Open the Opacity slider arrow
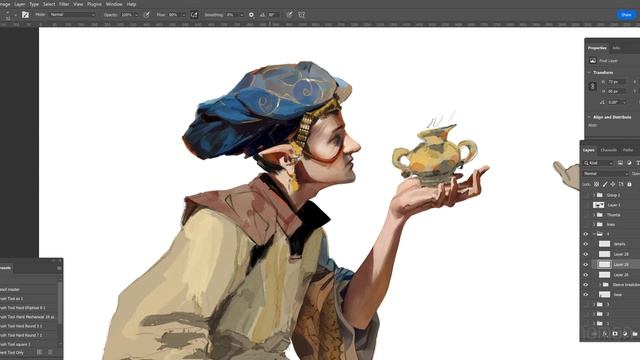Image resolution: width=640 pixels, height=360 pixels. (136, 15)
